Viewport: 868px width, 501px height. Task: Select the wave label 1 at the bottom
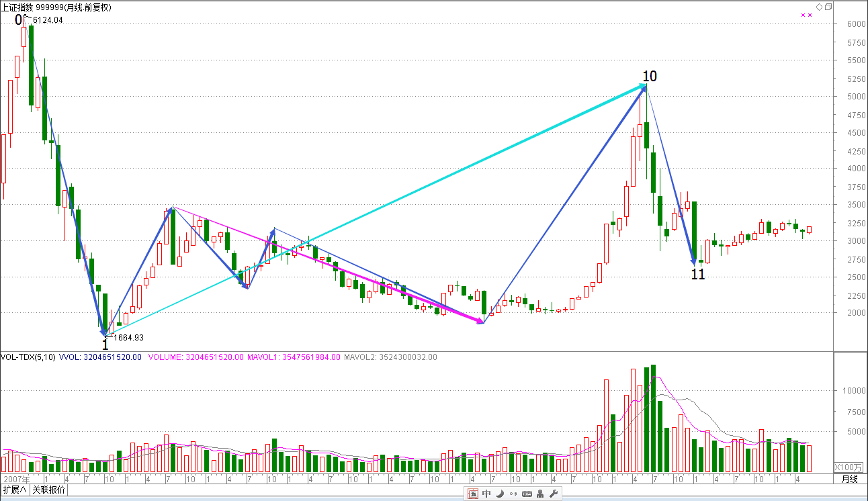105,345
